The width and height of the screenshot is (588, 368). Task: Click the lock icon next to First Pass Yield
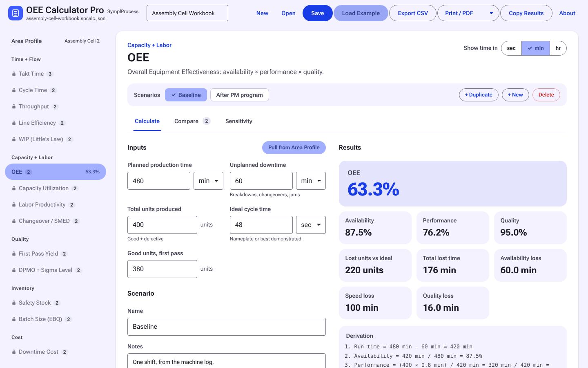point(14,254)
